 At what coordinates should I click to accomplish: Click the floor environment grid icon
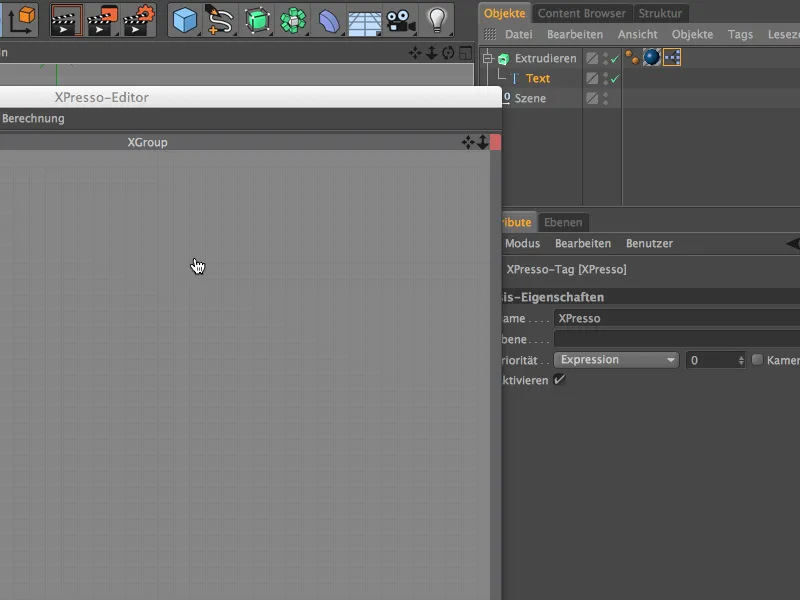point(364,22)
